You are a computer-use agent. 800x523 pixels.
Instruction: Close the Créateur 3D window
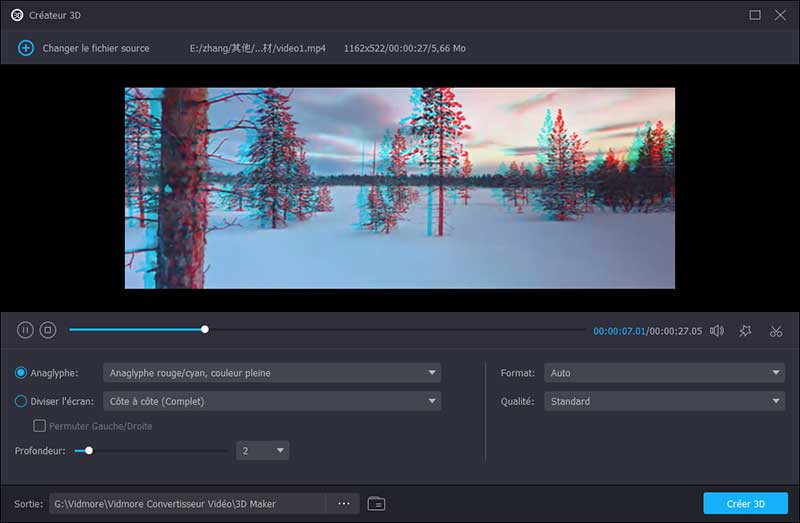pyautogui.click(x=780, y=15)
